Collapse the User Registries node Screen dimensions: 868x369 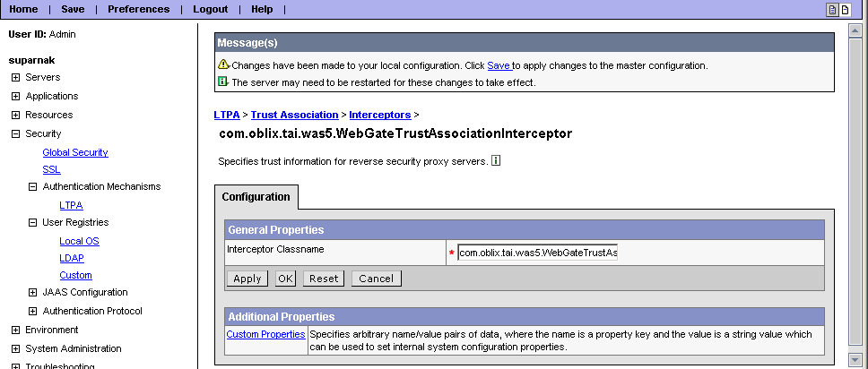(32, 222)
